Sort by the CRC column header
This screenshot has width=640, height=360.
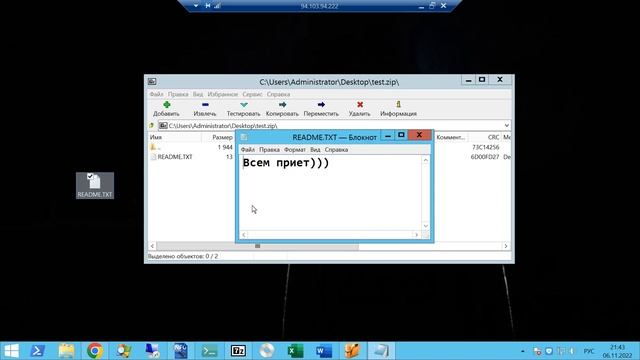click(x=485, y=138)
